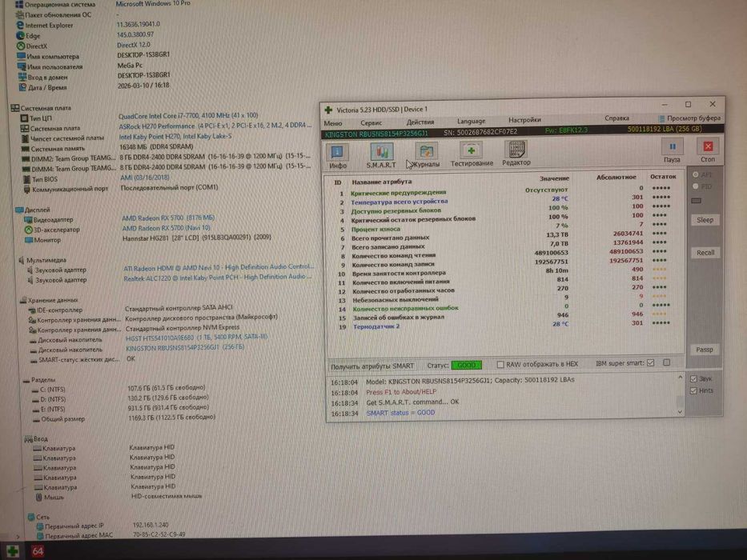The height and width of the screenshot is (560, 747).
Task: Open the Realtek ALC1220 audio link
Action: (218, 277)
